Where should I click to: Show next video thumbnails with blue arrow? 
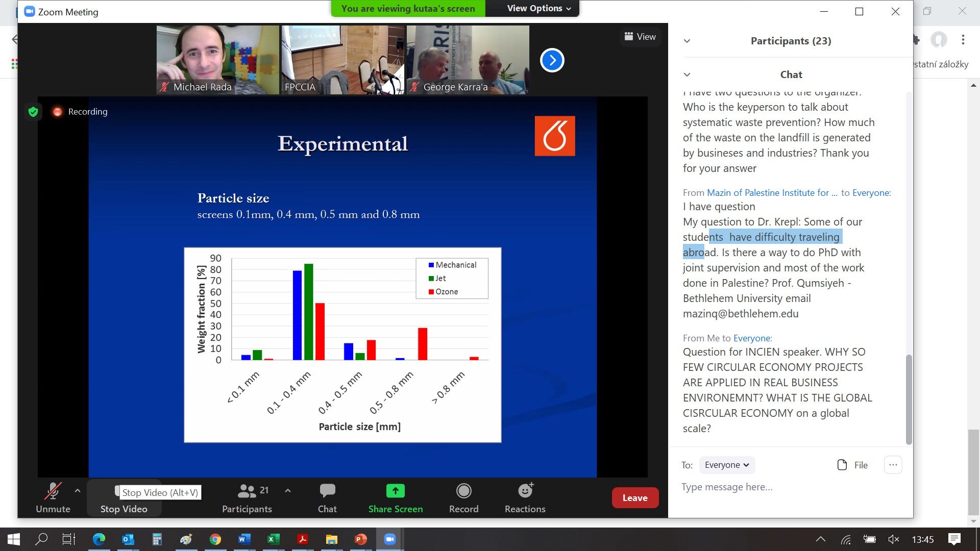click(x=552, y=60)
